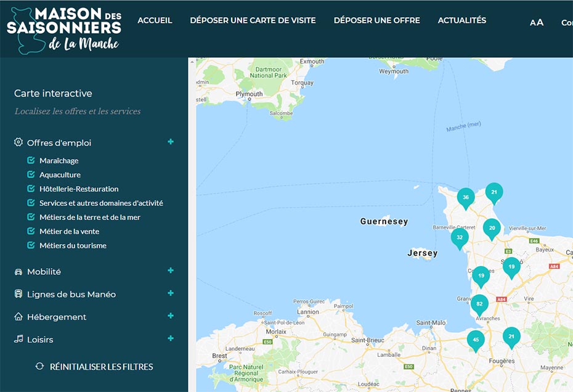The height and width of the screenshot is (392, 573).
Task: Collapse the Offres d'emploi section with plus
Action: [171, 142]
